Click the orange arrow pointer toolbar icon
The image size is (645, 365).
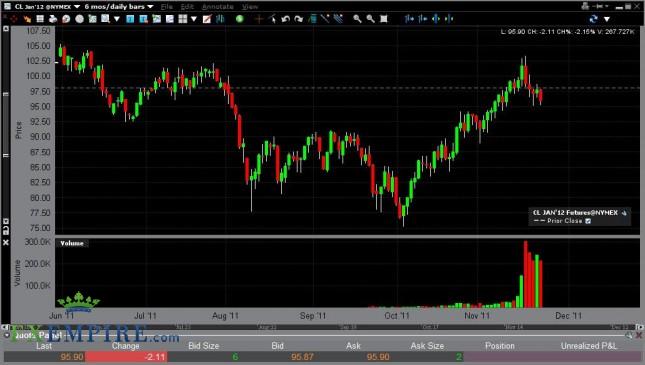[27, 19]
